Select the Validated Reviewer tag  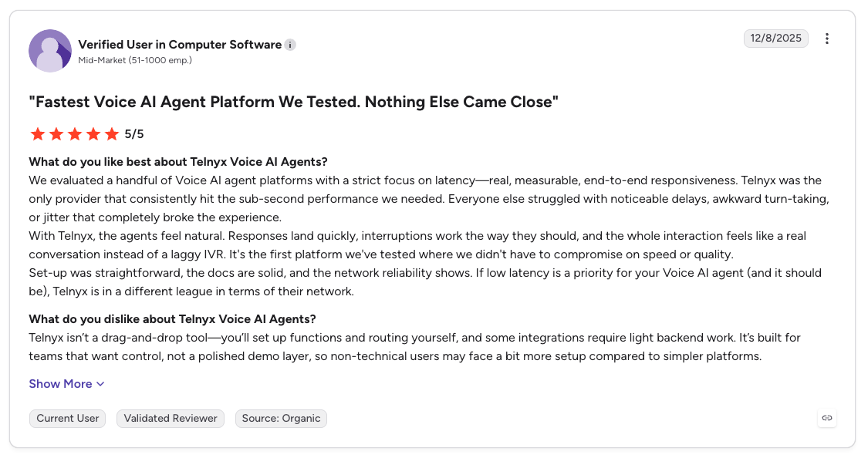click(171, 418)
